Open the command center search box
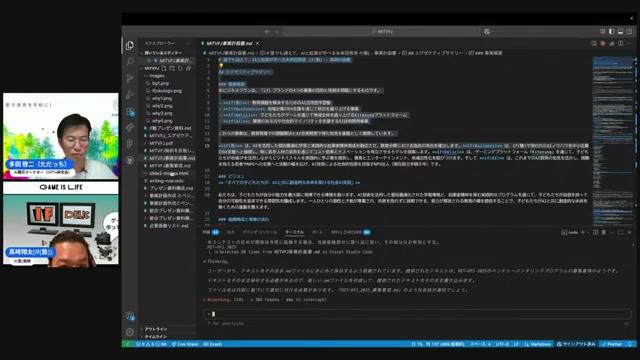 pyautogui.click(x=382, y=31)
